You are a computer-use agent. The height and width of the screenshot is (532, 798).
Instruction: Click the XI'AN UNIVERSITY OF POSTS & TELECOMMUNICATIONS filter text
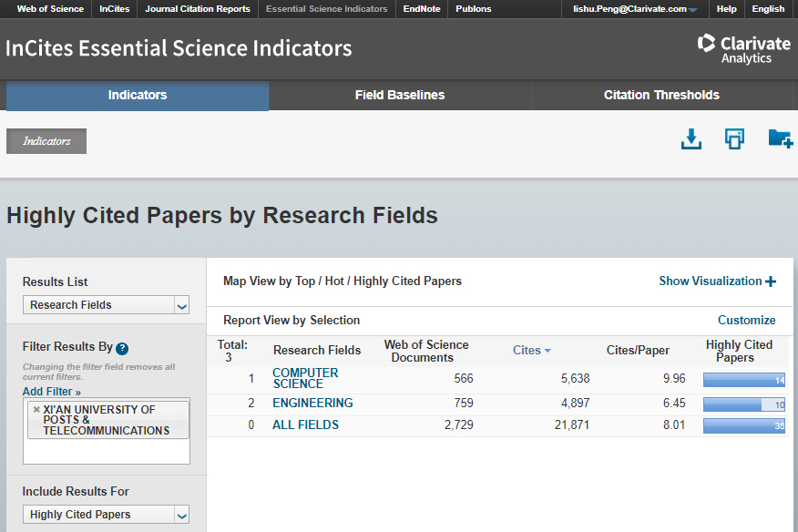point(107,420)
